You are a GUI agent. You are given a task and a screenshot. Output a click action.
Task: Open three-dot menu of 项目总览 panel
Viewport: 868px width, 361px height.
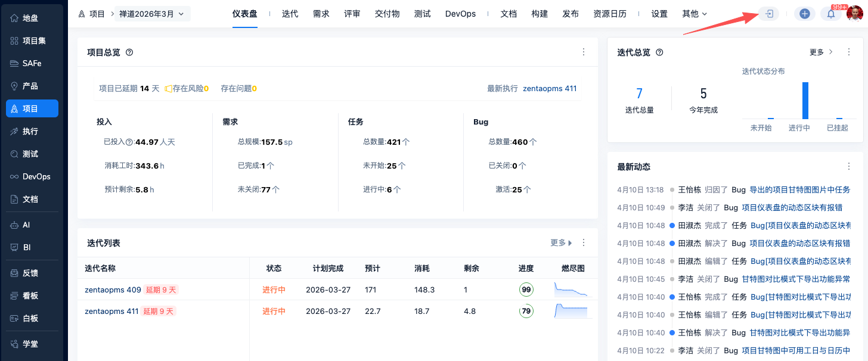tap(584, 52)
